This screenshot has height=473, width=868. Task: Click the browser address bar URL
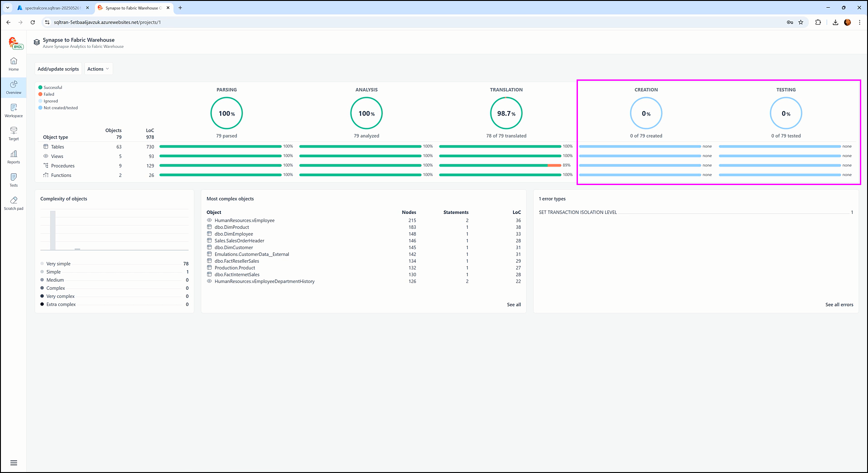click(x=107, y=22)
